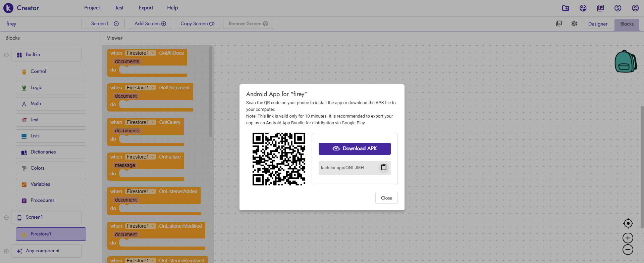Click the dollar sign monetization icon
The height and width of the screenshot is (263, 644).
pos(618,8)
